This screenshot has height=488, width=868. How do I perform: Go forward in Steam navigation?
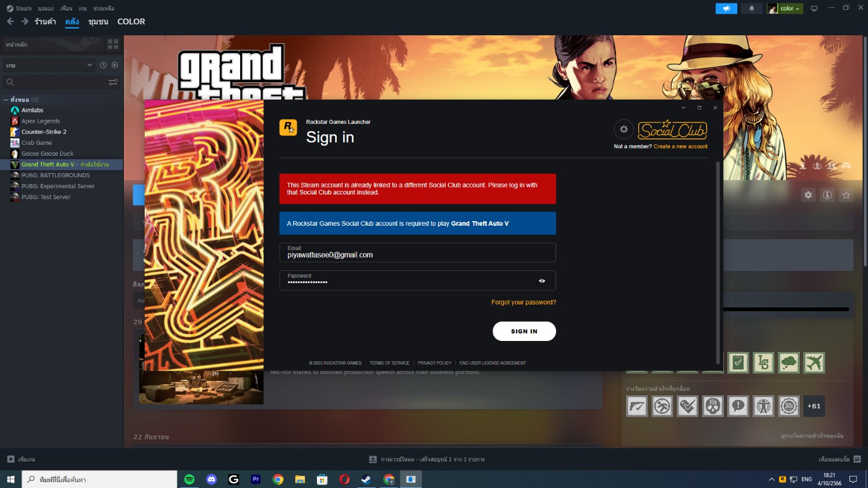click(25, 21)
